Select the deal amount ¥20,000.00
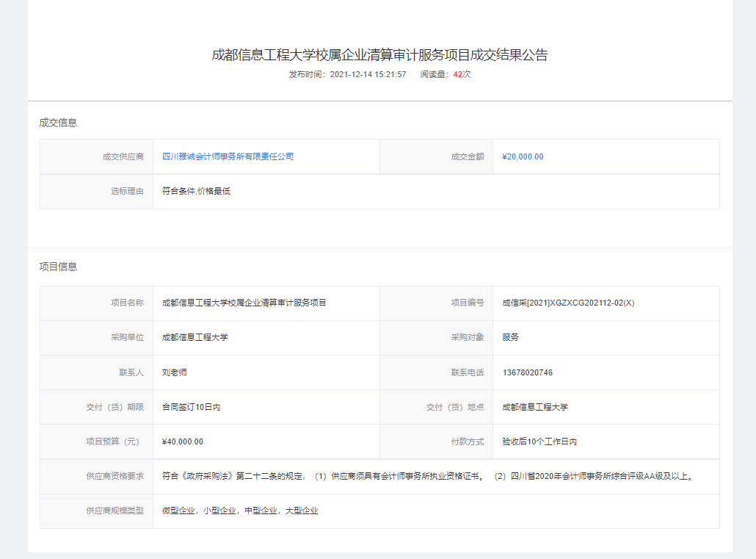The width and height of the screenshot is (756, 559). pos(523,156)
